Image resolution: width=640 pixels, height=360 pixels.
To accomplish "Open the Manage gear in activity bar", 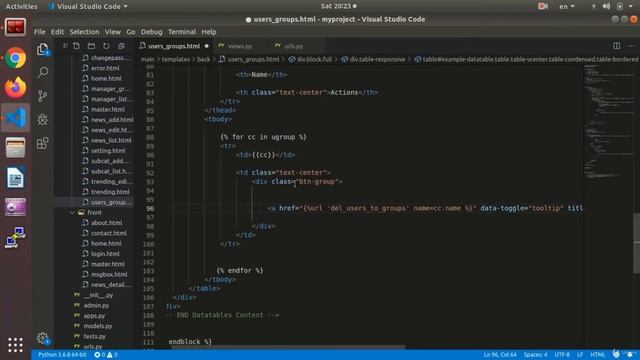I will (x=42, y=338).
